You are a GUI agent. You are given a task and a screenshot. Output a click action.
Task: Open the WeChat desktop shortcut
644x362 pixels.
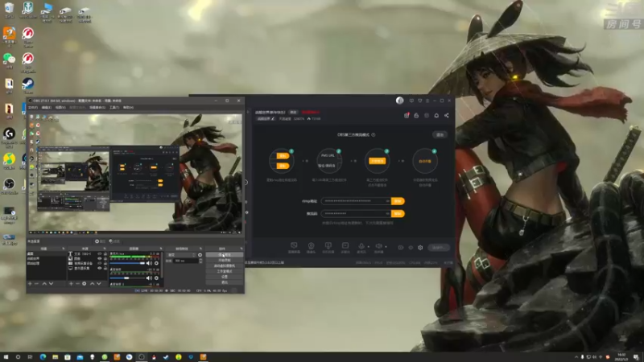pos(9,59)
